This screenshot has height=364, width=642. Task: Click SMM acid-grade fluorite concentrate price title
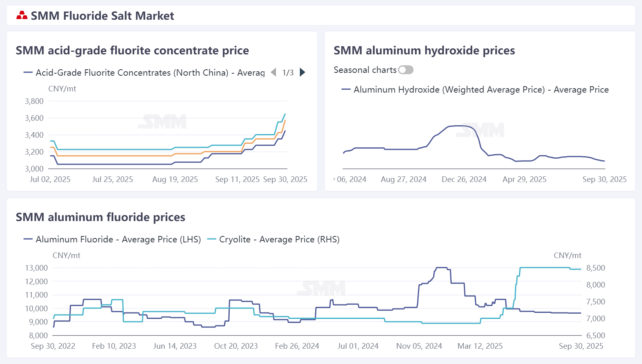pyautogui.click(x=132, y=50)
